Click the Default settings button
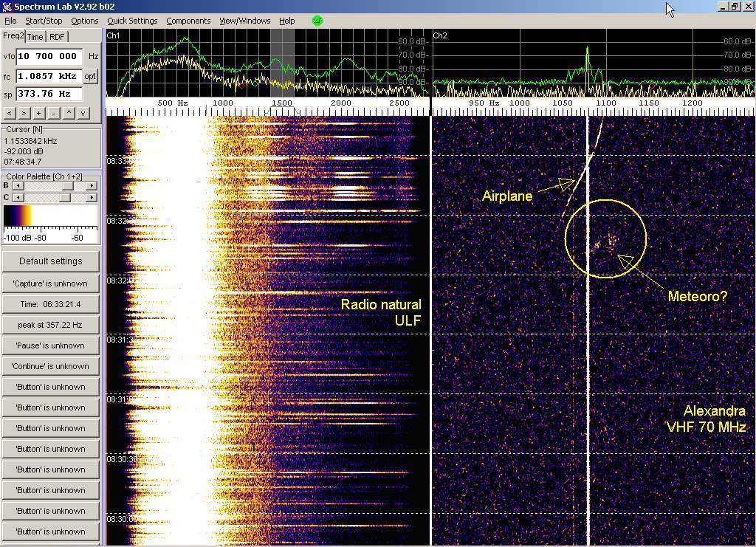756x547 pixels. (x=50, y=261)
